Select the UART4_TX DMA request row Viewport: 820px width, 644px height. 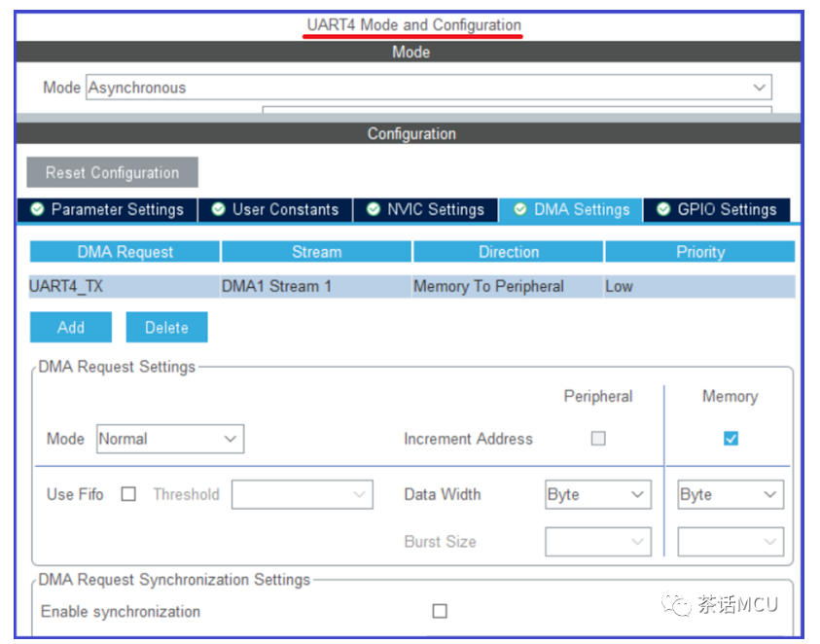[x=412, y=286]
